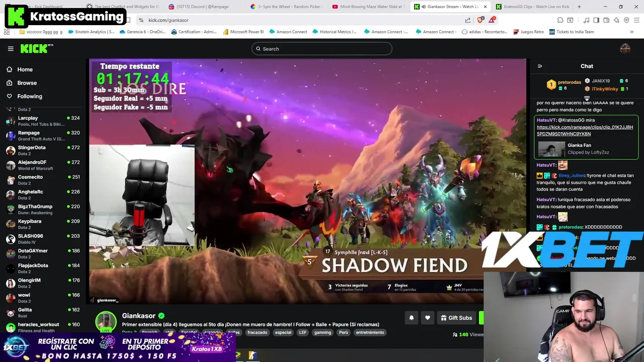This screenshot has height=362, width=644.
Task: Switch to Spin the Wheel browser tab
Action: tap(285, 7)
